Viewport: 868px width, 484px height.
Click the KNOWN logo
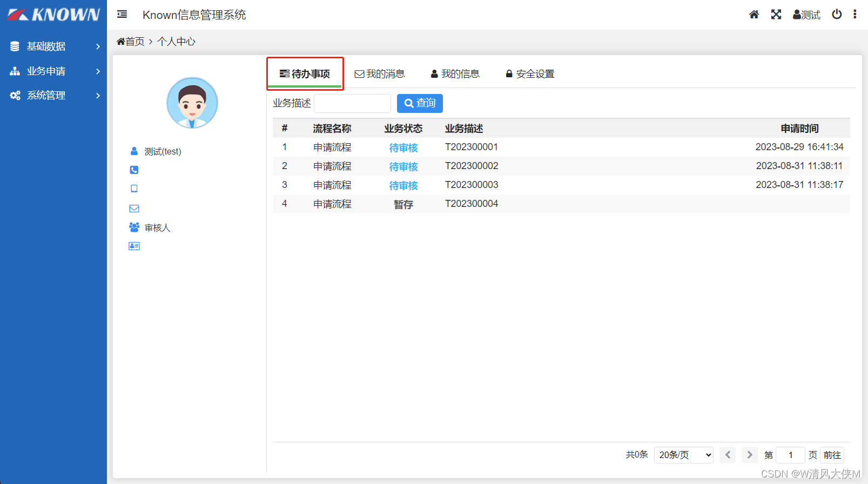click(x=53, y=15)
